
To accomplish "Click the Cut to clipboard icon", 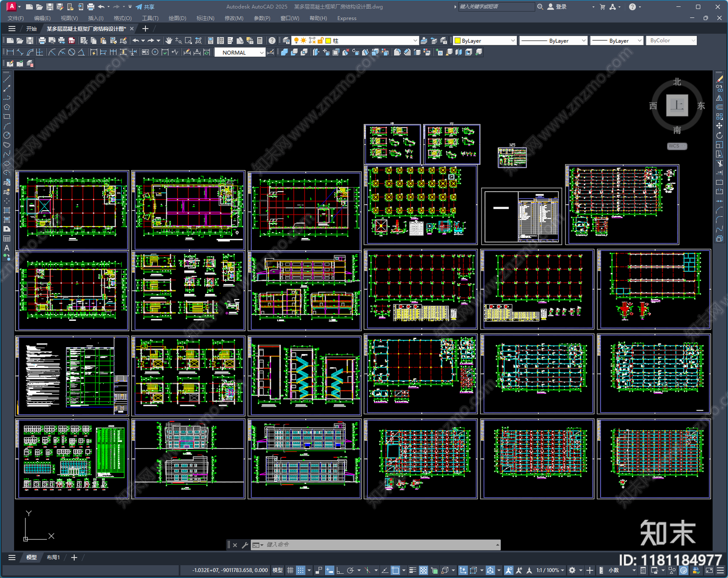I will (x=84, y=41).
